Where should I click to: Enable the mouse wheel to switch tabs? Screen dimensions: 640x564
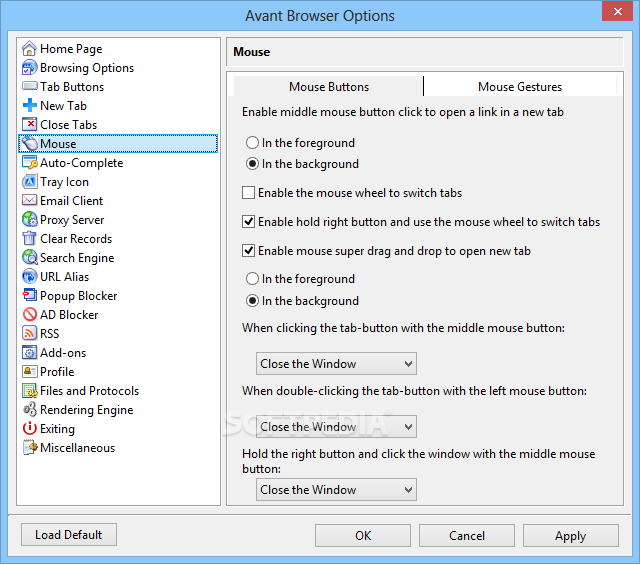pyautogui.click(x=249, y=193)
